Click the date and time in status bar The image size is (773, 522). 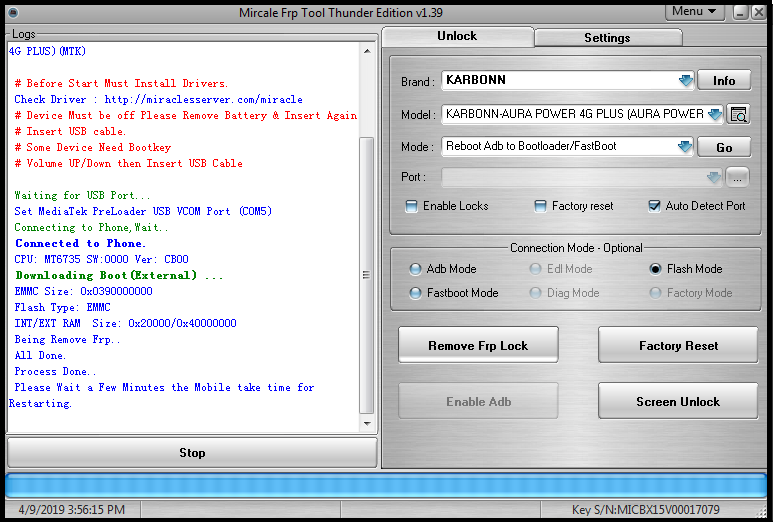pos(71,509)
